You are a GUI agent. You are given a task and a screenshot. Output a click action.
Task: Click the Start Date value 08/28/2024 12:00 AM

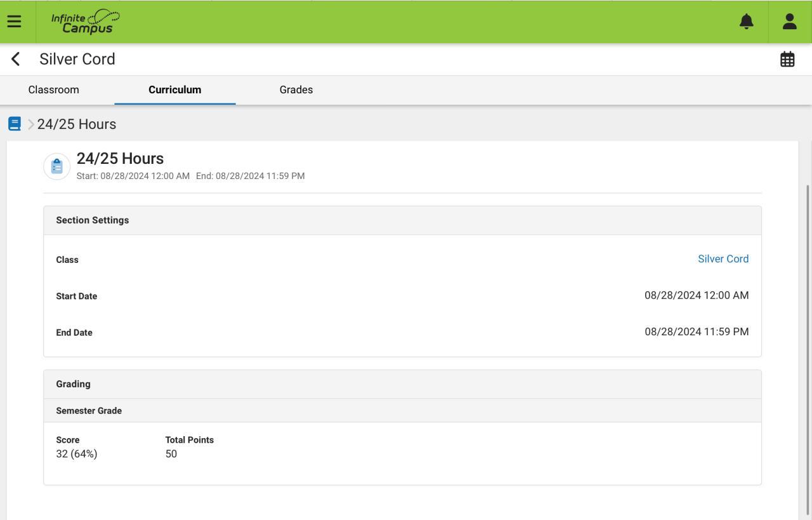coord(697,295)
